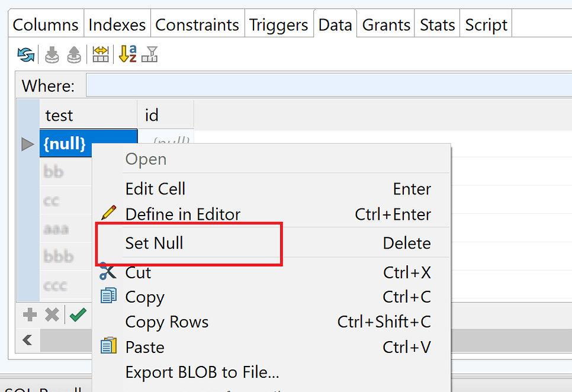The height and width of the screenshot is (392, 572).
Task: Sort rows A to Z
Action: (126, 54)
